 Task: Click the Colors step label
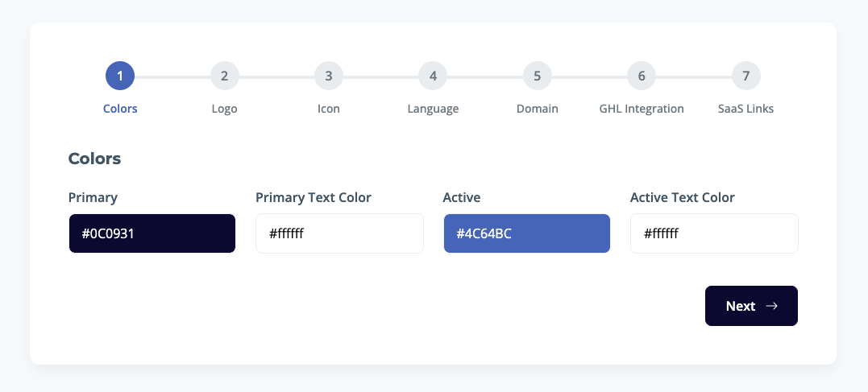pyautogui.click(x=120, y=109)
